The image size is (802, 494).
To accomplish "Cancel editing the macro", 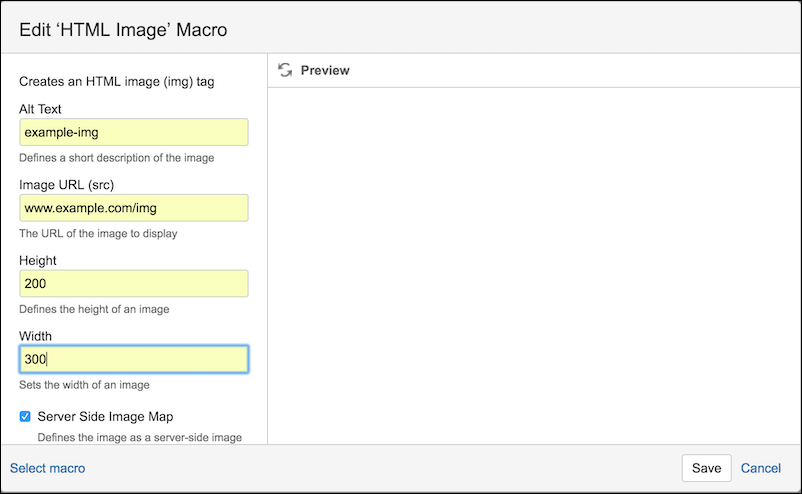I will point(761,468).
